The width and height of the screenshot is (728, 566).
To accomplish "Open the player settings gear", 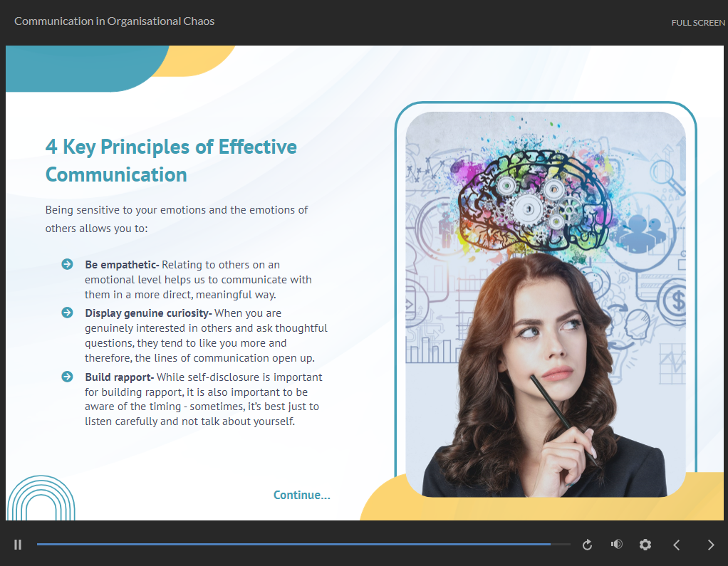I will coord(645,545).
